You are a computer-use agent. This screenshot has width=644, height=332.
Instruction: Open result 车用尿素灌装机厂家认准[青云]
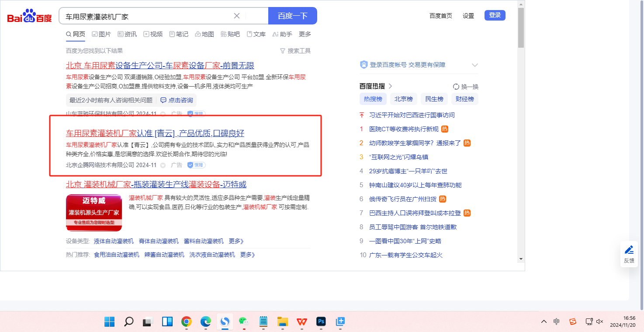tap(155, 133)
